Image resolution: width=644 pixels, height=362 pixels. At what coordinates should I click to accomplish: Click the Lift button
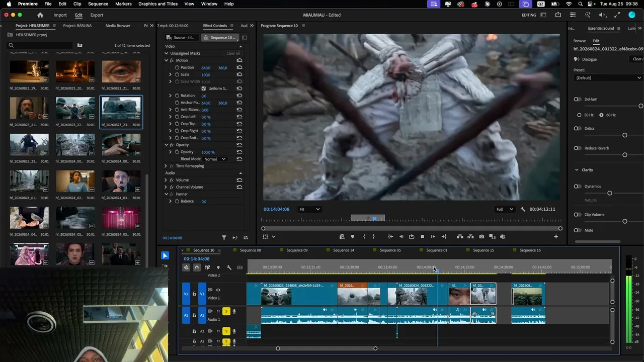(x=460, y=237)
